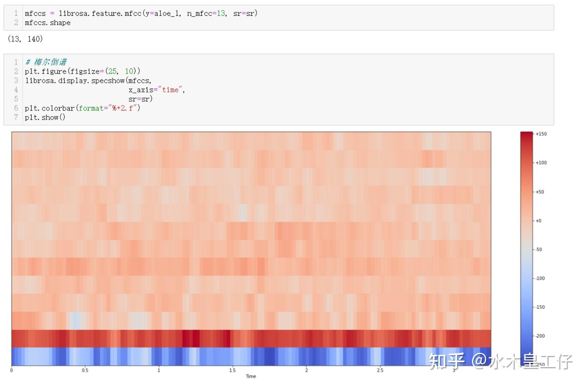
Task: Select the plt.figure figsize line
Action: pos(82,71)
